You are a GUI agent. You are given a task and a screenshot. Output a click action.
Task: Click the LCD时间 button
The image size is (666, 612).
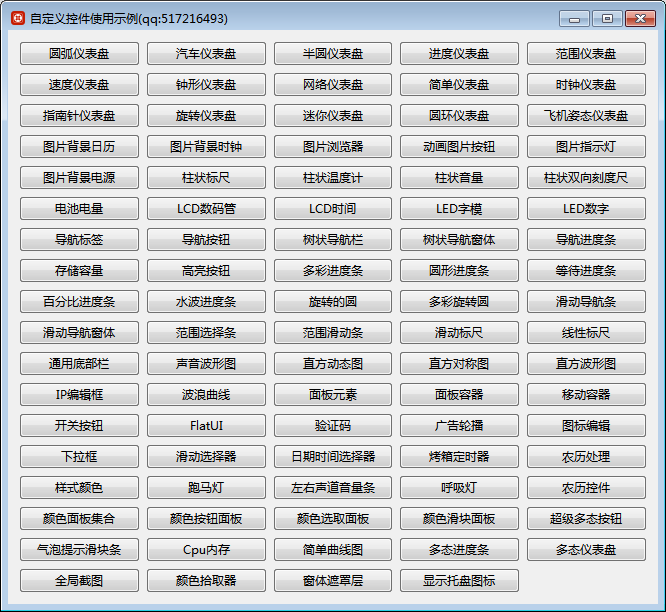333,209
